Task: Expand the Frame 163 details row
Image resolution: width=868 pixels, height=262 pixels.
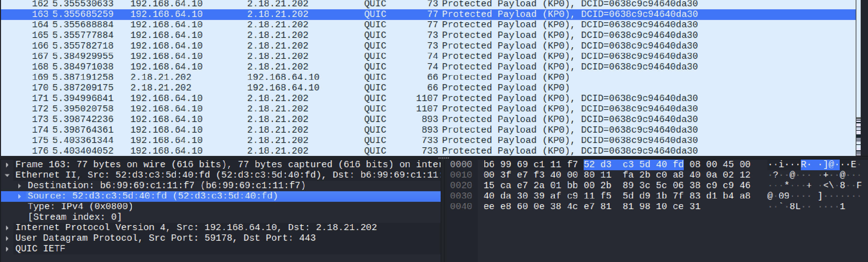Action: pos(7,165)
